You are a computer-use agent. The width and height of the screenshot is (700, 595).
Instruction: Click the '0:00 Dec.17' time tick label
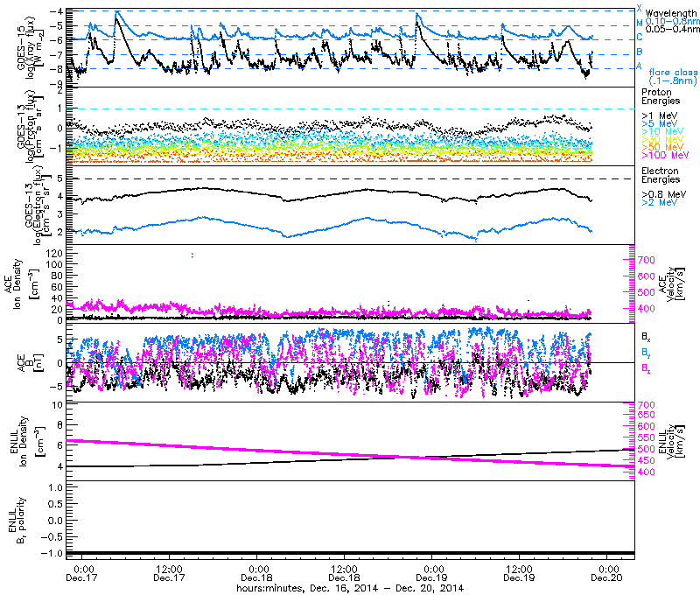tap(81, 573)
